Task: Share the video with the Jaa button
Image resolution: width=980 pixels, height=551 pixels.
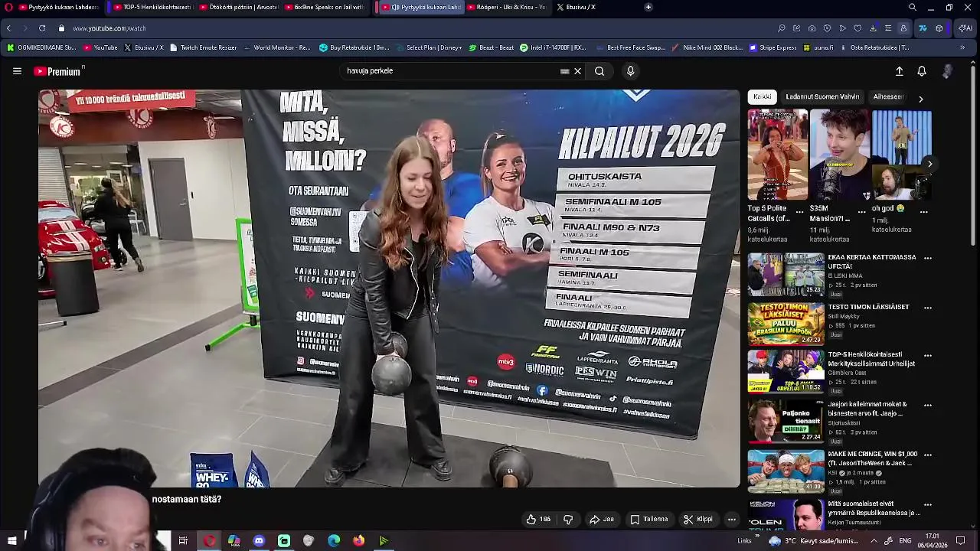Action: point(601,519)
